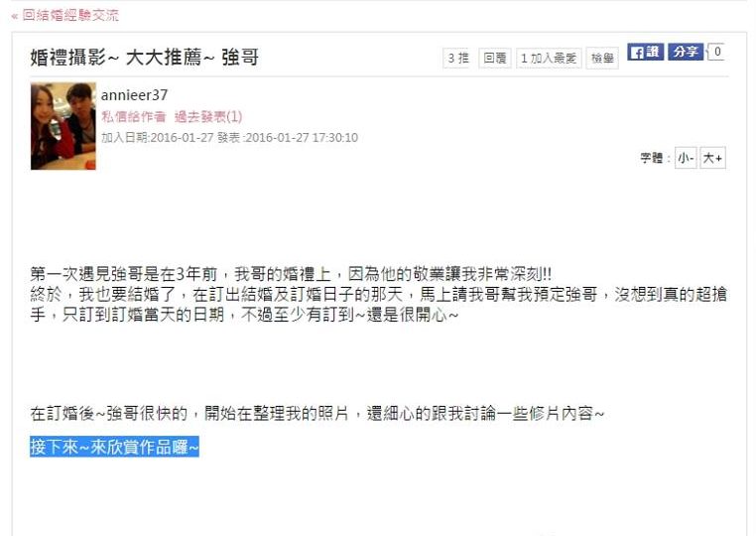756x536 pixels.
Task: Click the 回覆 reply button
Action: (495, 59)
